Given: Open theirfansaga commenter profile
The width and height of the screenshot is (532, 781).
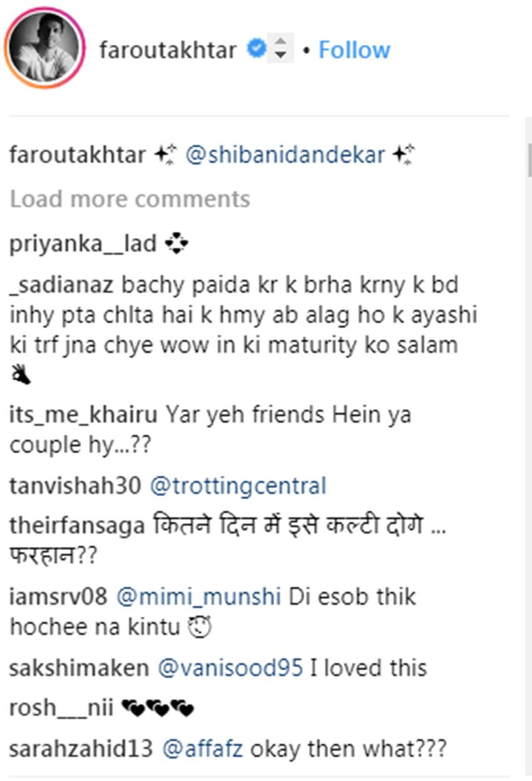Looking at the screenshot, I should coord(77,525).
